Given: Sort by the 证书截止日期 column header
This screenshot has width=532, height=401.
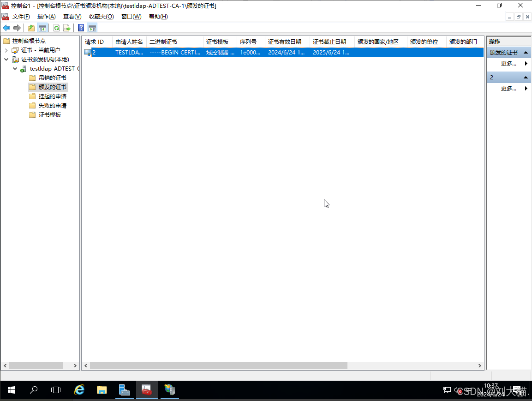Looking at the screenshot, I should pyautogui.click(x=332, y=42).
